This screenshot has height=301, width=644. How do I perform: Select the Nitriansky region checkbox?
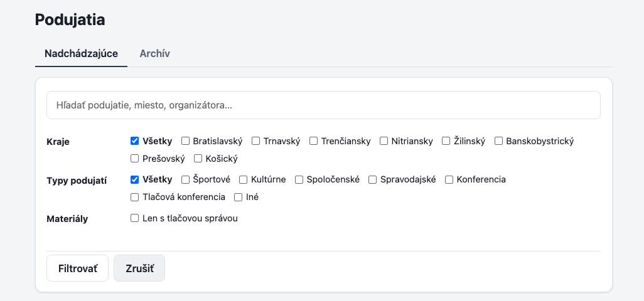(384, 141)
